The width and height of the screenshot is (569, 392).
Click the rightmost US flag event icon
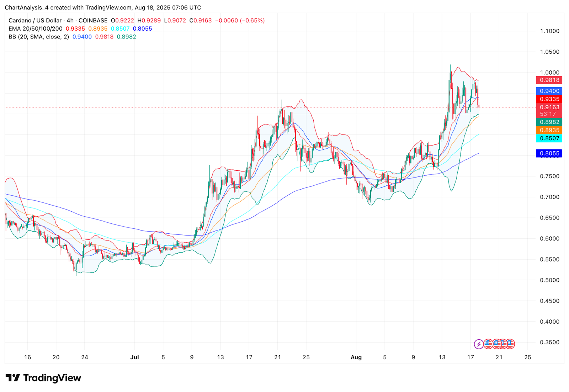[x=510, y=344]
